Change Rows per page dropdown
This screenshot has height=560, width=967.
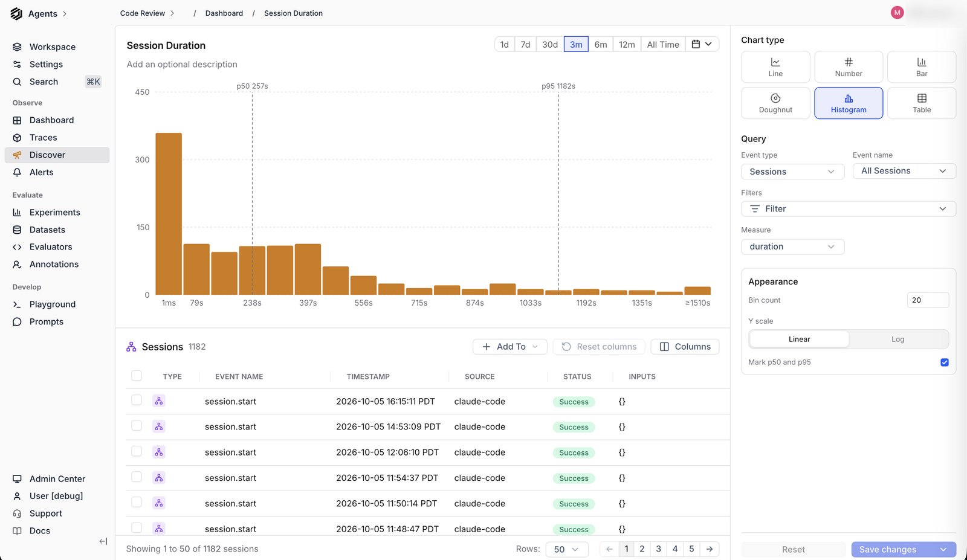point(567,549)
